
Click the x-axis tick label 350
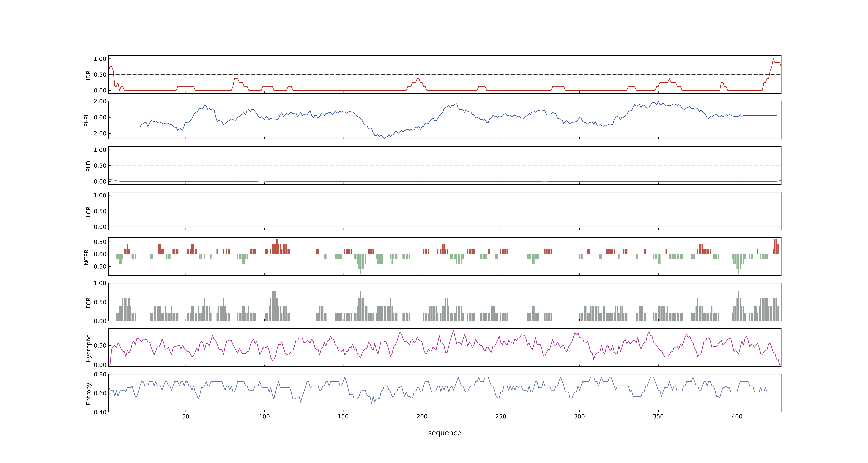coord(658,416)
